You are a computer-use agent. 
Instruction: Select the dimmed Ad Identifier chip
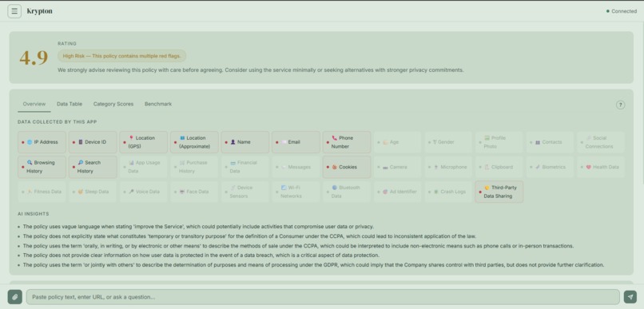pos(398,192)
